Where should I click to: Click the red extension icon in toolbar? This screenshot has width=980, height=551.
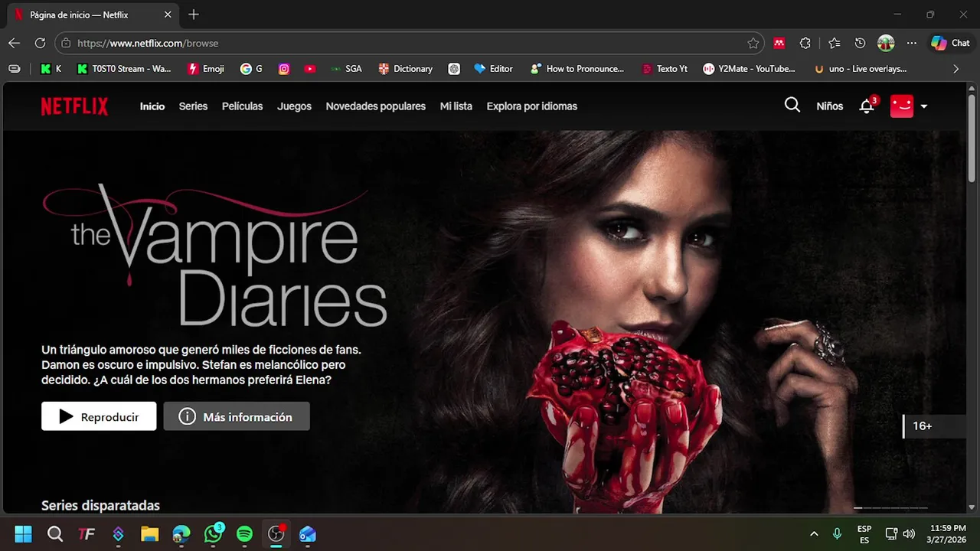coord(779,44)
